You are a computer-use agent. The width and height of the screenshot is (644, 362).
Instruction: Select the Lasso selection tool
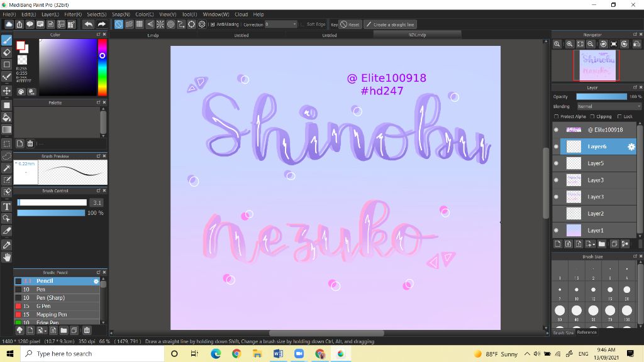pyautogui.click(x=6, y=156)
